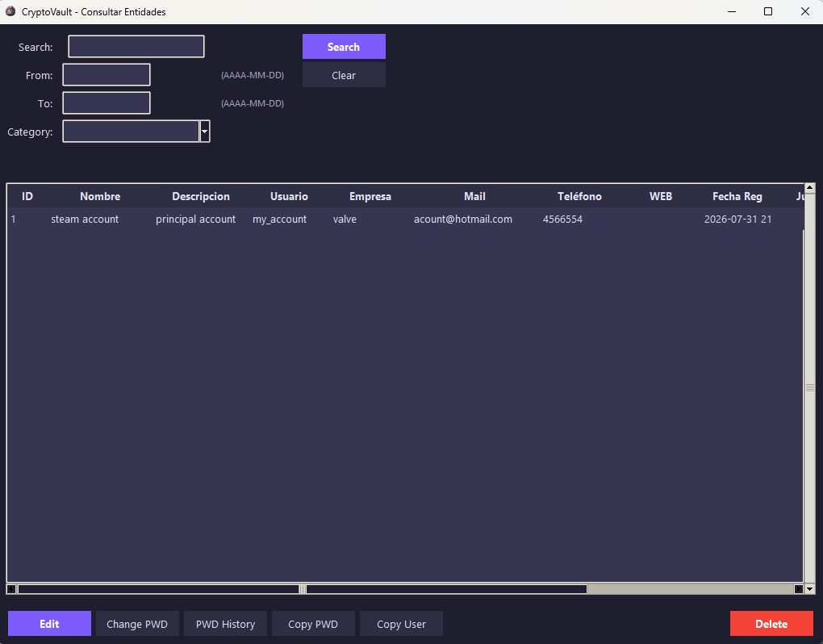Select the 'my_account' user cell
Viewport: 823px width, 644px height.
(279, 219)
